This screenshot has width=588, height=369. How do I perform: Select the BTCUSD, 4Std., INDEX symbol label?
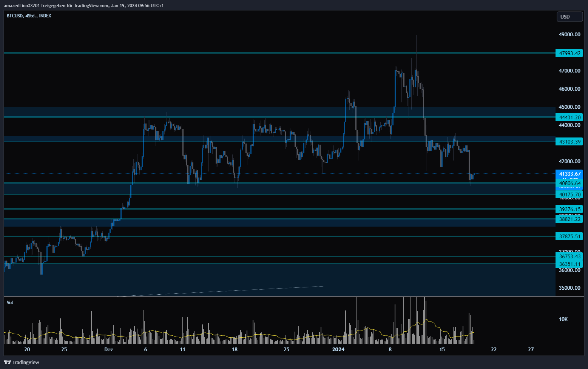tap(29, 16)
